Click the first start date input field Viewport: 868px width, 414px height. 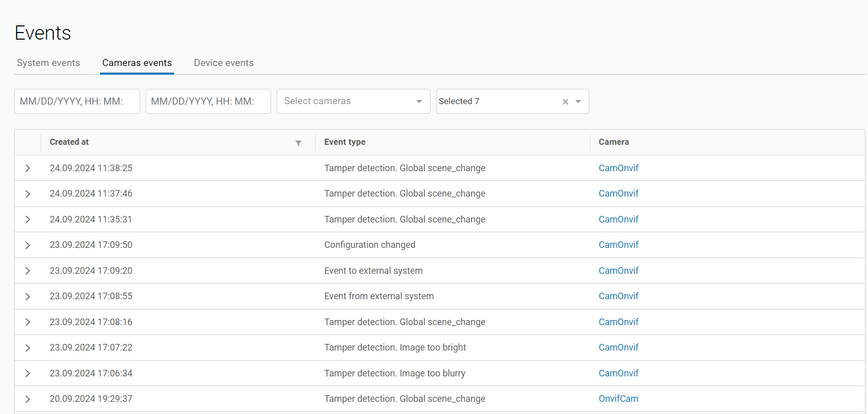(x=77, y=102)
